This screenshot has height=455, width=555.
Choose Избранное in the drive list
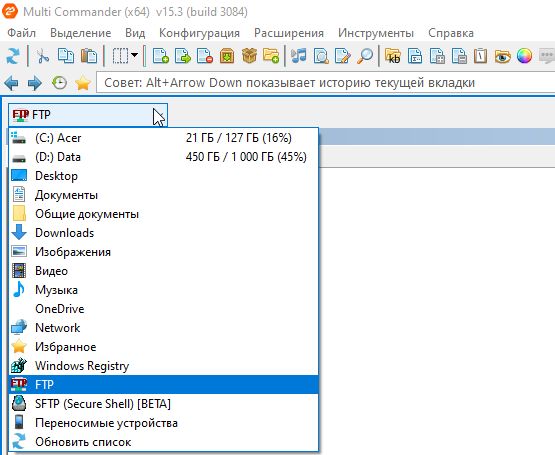(x=164, y=347)
